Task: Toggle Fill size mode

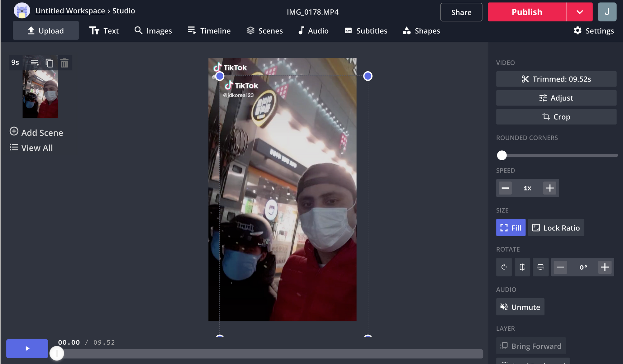Action: click(x=511, y=228)
